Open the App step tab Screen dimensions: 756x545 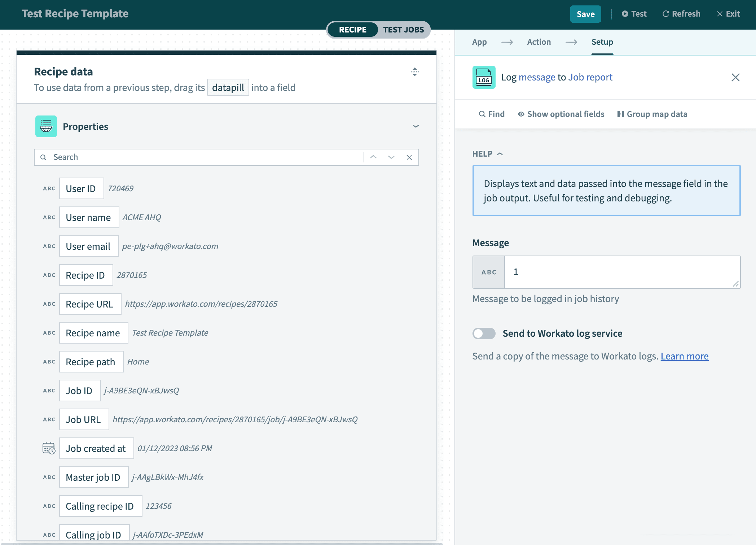[479, 42]
